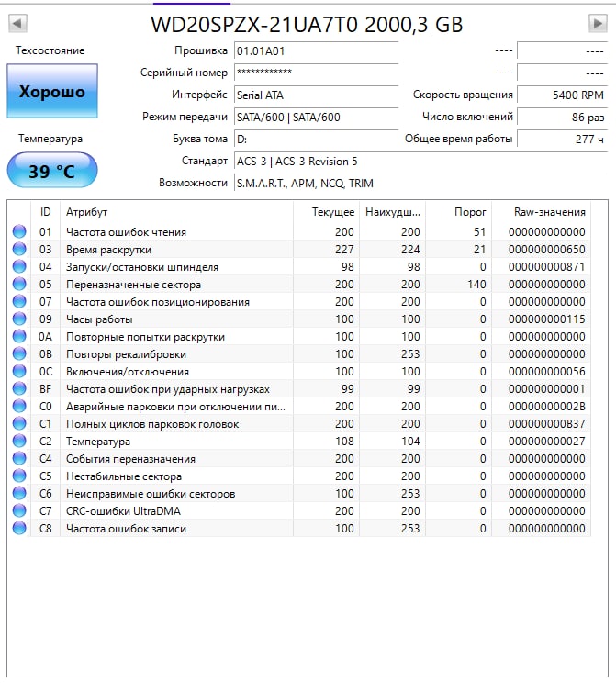Click the masked serial number field
Viewport: 616px width, 683px height.
click(317, 73)
